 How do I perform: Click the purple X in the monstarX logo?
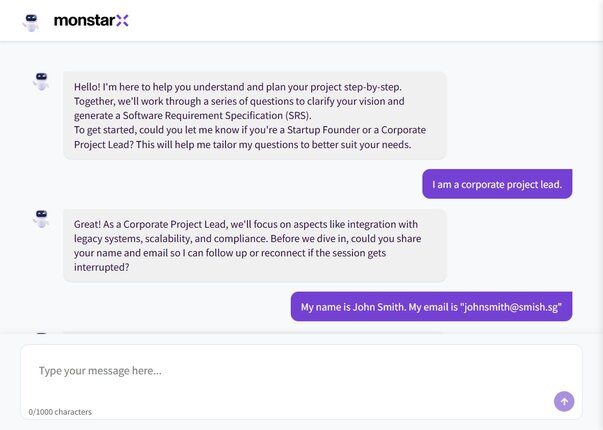[122, 20]
